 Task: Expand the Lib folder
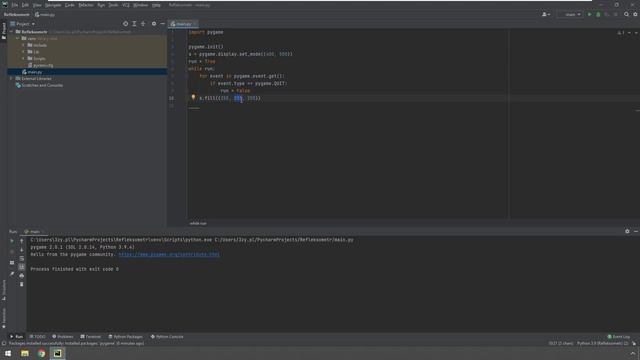[23, 52]
